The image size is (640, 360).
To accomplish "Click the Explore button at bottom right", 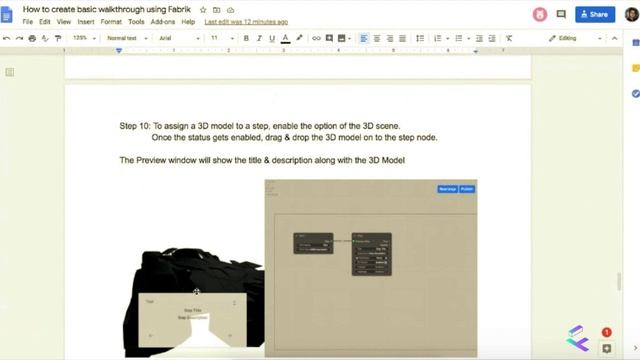I will click(607, 348).
